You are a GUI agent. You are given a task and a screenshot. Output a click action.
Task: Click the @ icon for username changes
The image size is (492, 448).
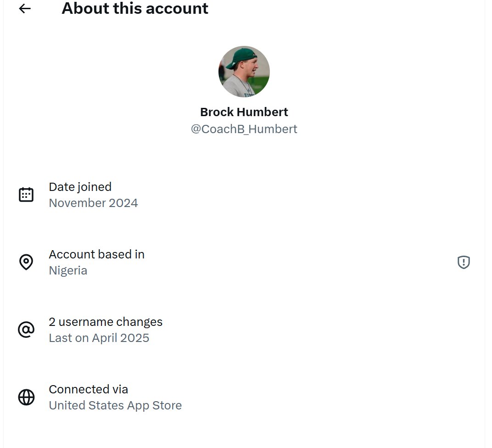[x=26, y=330]
